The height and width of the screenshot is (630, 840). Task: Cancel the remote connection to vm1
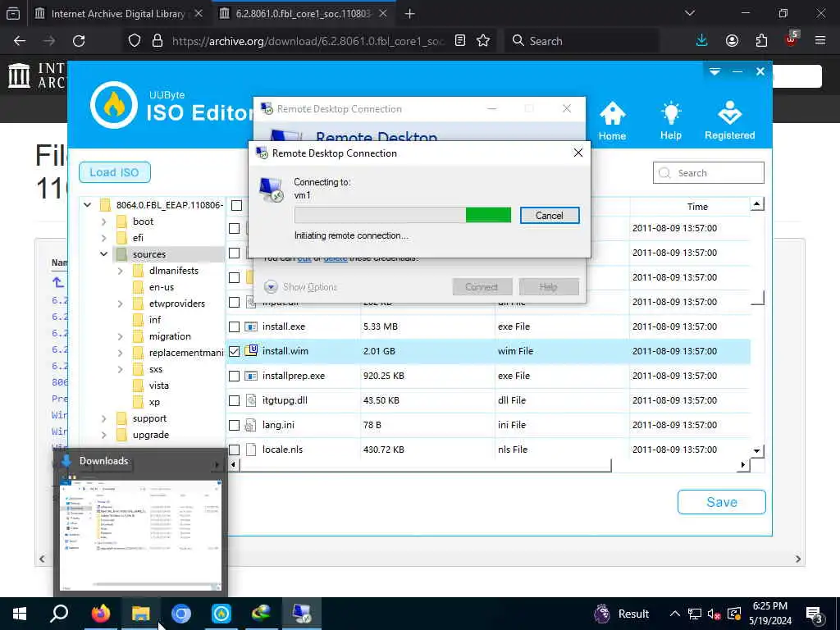tap(550, 216)
